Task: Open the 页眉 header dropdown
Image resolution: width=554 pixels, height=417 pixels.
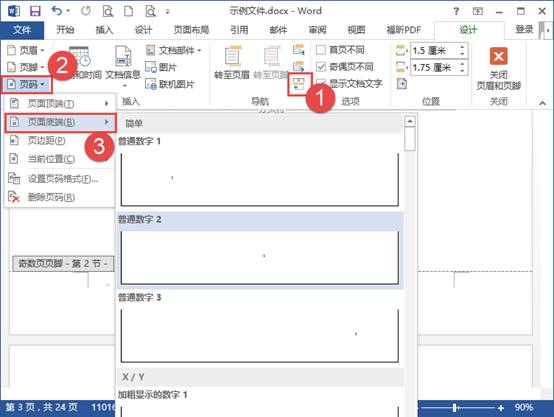Action: coord(26,51)
